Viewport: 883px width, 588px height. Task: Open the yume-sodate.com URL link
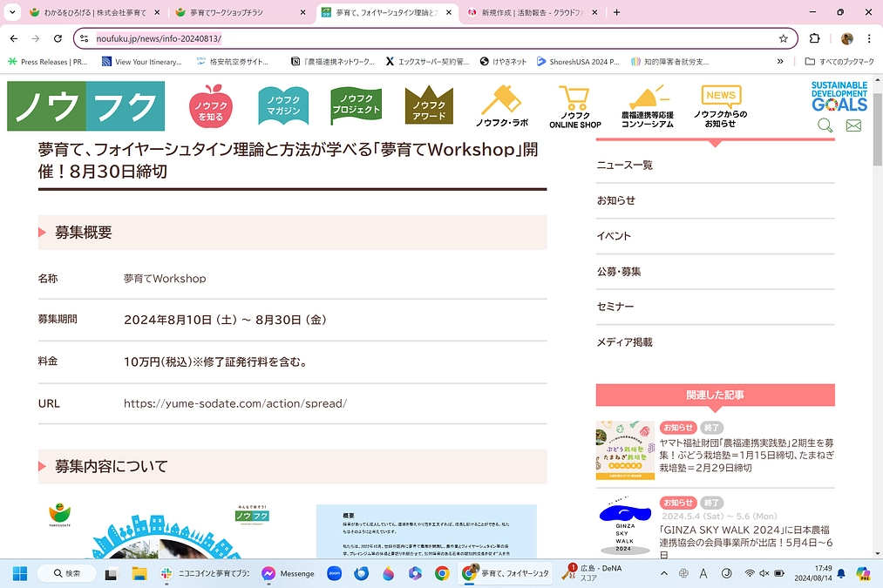point(234,403)
